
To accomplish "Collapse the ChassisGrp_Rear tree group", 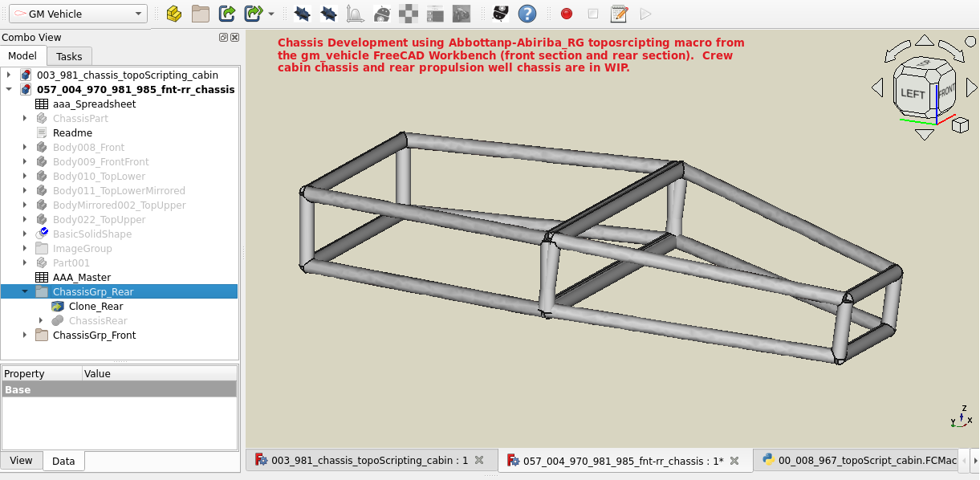I will pos(25,292).
